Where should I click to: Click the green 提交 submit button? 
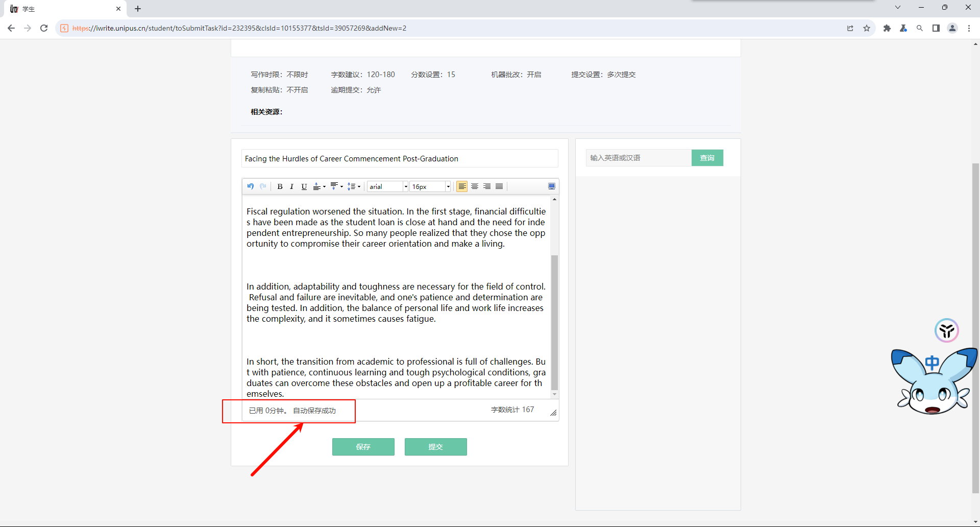pos(435,447)
